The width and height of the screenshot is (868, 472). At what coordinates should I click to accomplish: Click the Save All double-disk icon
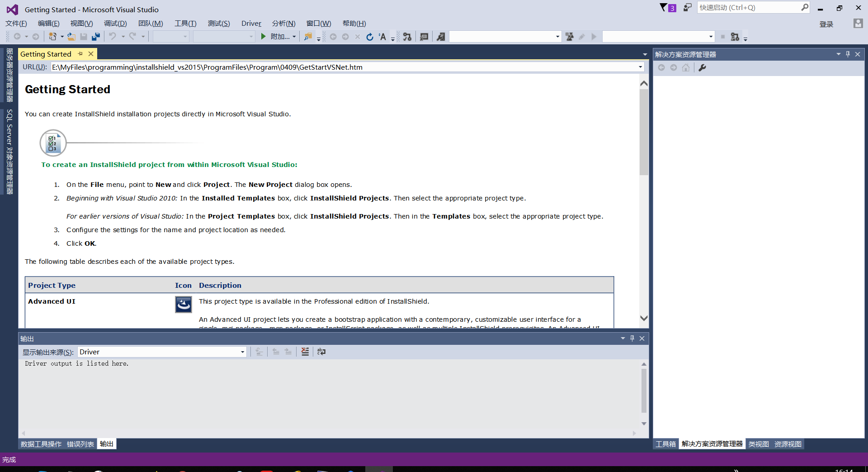(x=96, y=37)
